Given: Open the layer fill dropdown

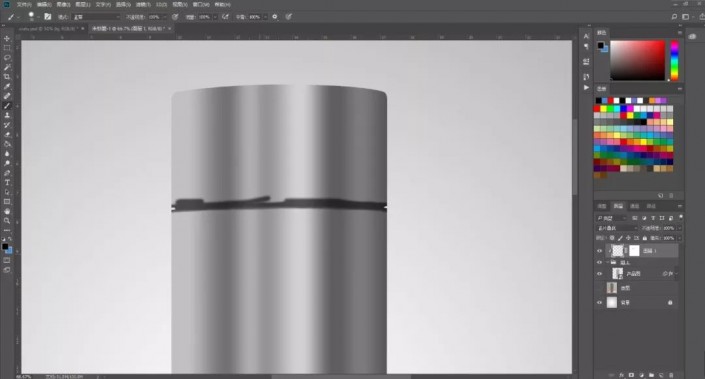Looking at the screenshot, I should click(678, 238).
